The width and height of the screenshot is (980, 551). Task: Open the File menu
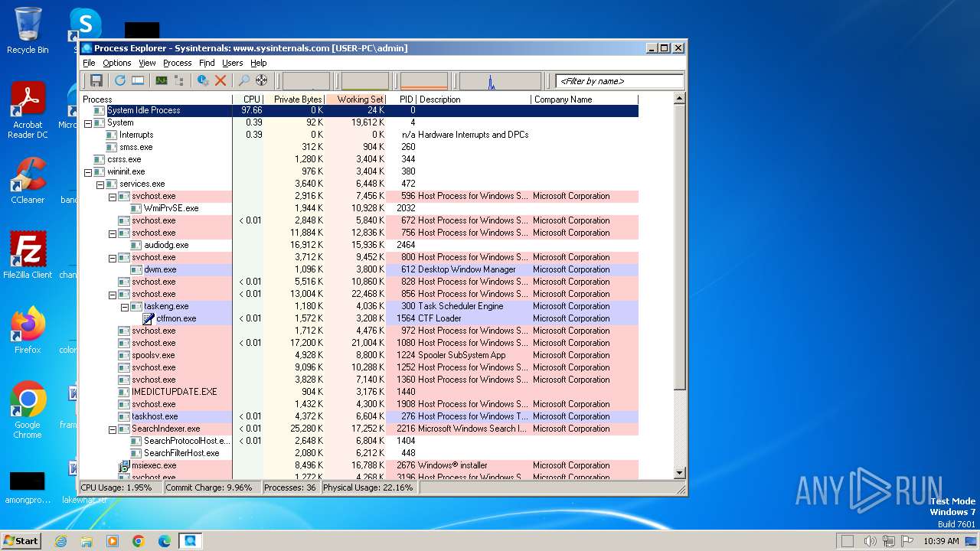pyautogui.click(x=89, y=63)
